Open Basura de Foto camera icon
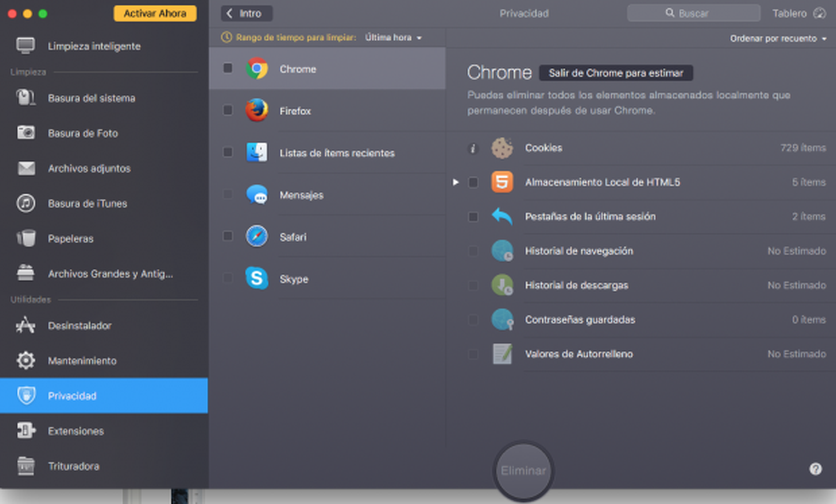 (26, 133)
